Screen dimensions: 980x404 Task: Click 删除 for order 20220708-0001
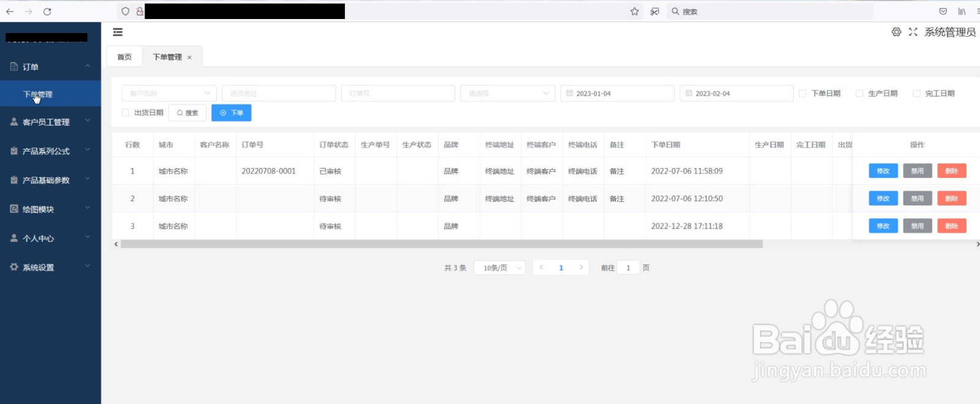(952, 171)
